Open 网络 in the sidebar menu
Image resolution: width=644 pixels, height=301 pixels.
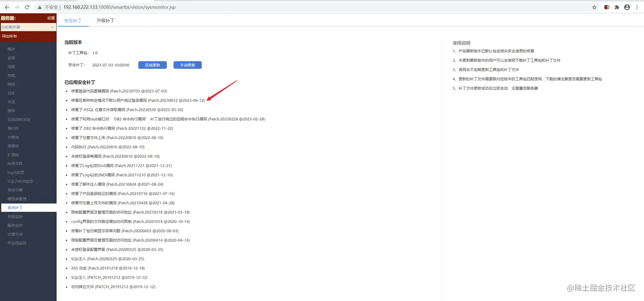11,84
